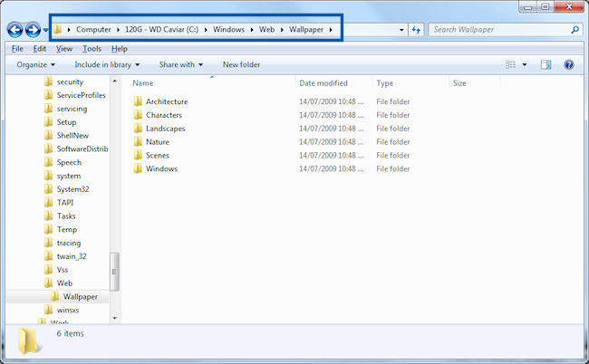Sort by the Date modified column header

pyautogui.click(x=323, y=83)
